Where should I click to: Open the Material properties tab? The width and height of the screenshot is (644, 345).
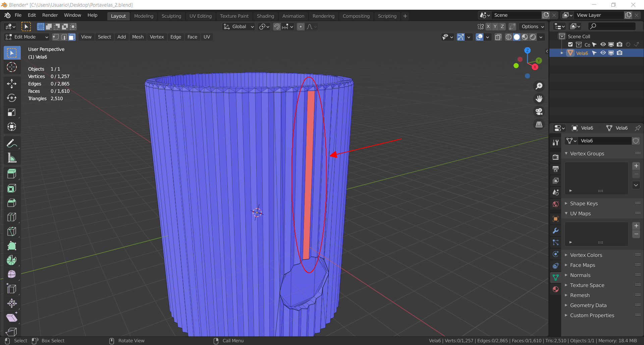(x=555, y=289)
